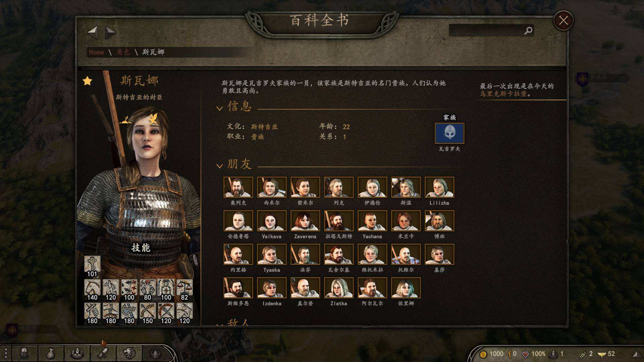Select 角色 in the breadcrumb

pyautogui.click(x=123, y=52)
